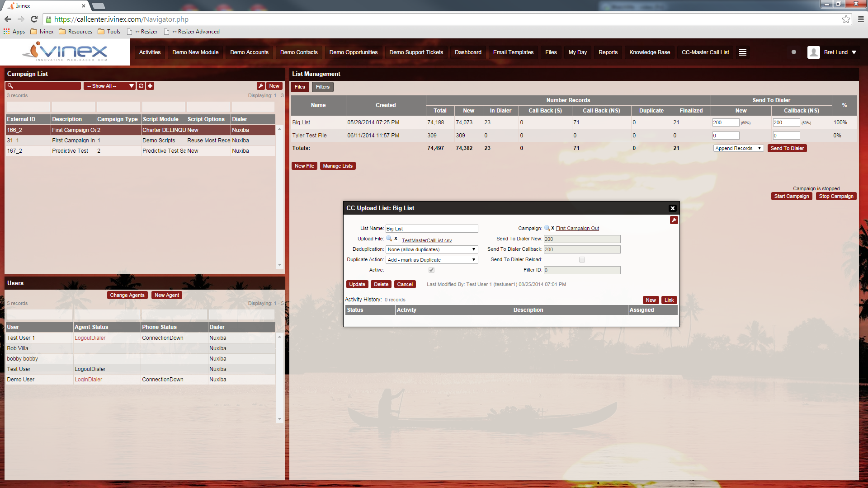This screenshot has height=488, width=868.
Task: Open the Dashboard navigation icon
Action: [x=468, y=52]
